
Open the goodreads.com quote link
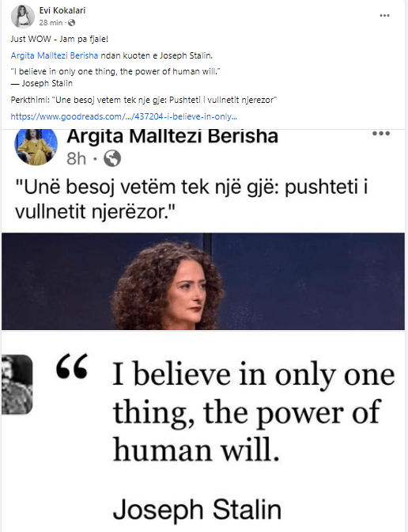point(123,116)
